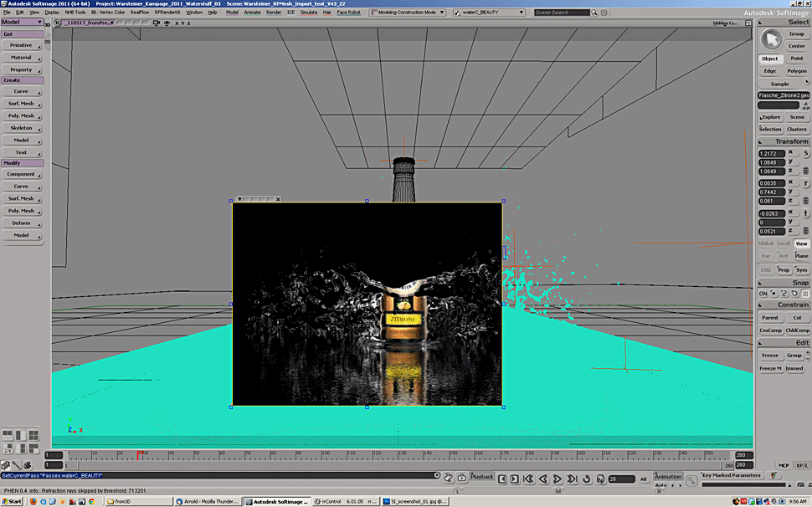Click the Explore button
Image resolution: width=812 pixels, height=507 pixels.
770,117
